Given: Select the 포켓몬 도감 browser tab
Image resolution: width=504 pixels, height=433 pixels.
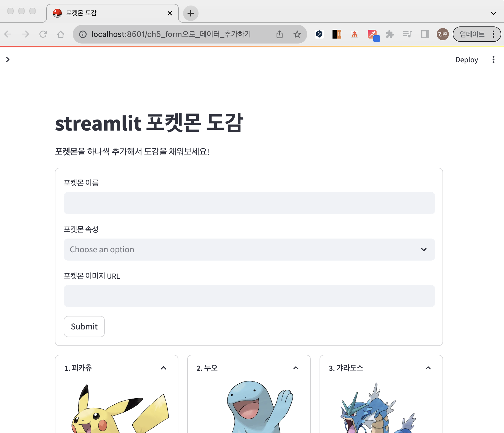Looking at the screenshot, I should click(112, 13).
